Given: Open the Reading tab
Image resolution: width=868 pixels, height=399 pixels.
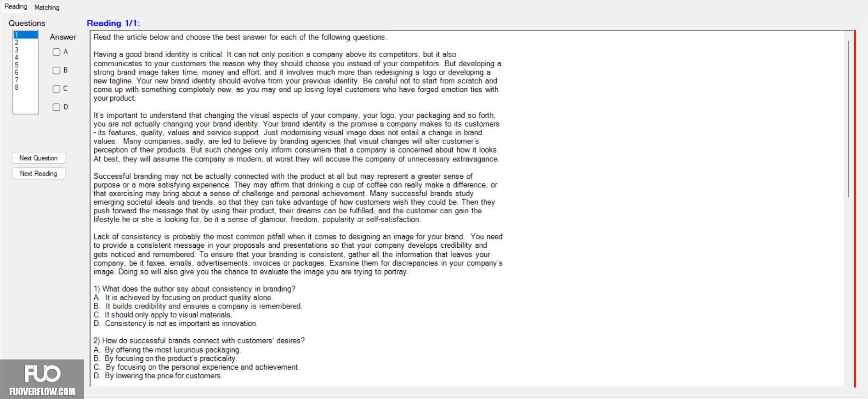Looking at the screenshot, I should [16, 6].
